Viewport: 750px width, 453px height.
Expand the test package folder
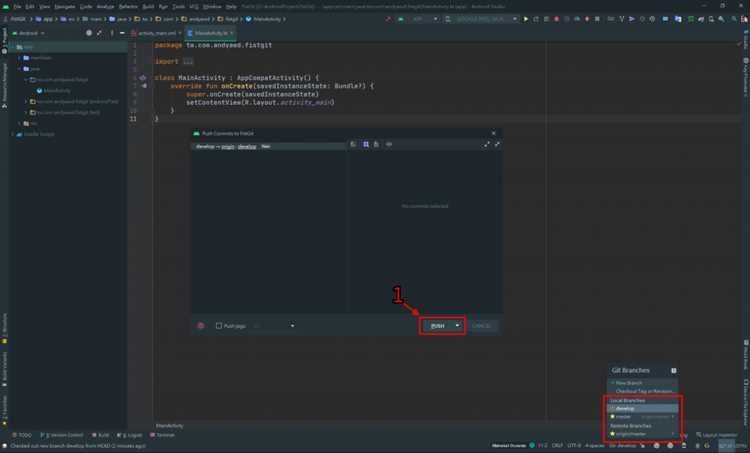click(x=26, y=112)
